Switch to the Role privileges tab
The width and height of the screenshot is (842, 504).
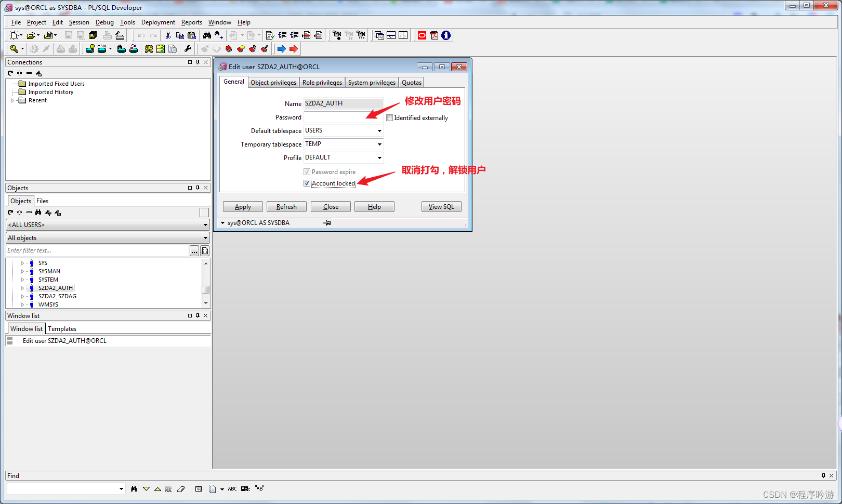coord(322,83)
